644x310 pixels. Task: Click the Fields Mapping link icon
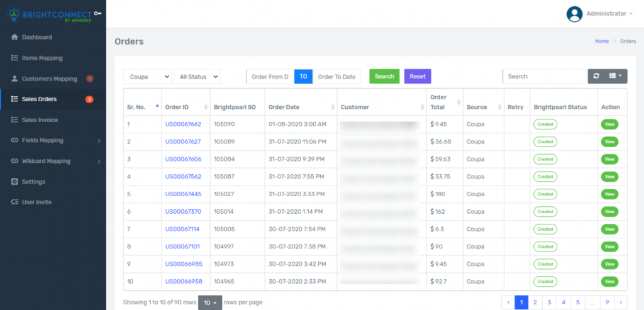(14, 140)
